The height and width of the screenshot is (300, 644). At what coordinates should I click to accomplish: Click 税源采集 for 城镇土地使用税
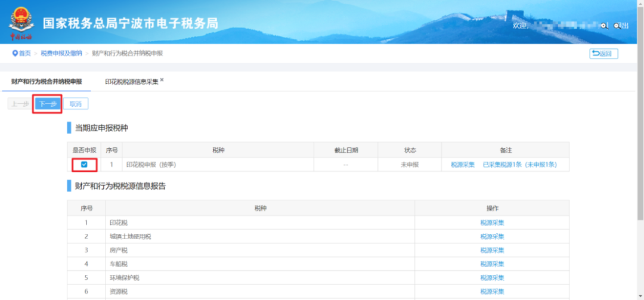492,237
